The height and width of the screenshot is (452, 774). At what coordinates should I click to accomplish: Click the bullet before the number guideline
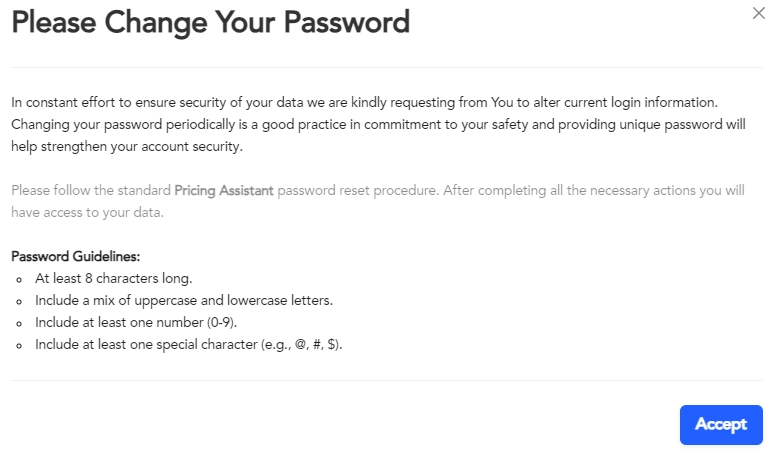click(x=20, y=323)
